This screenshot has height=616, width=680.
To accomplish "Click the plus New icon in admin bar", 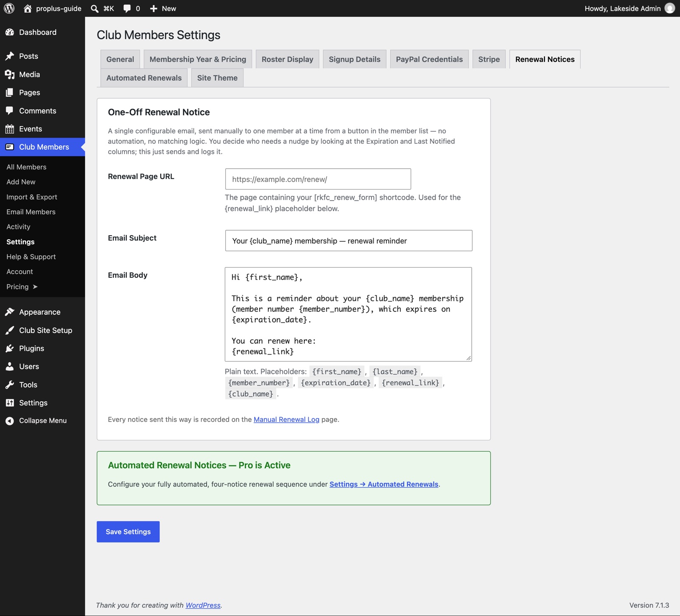I will 153,8.
